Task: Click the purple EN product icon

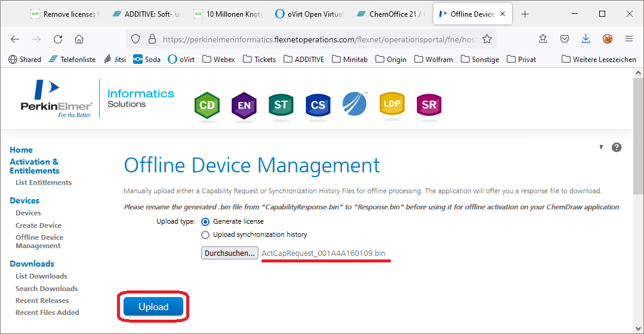Action: [244, 106]
